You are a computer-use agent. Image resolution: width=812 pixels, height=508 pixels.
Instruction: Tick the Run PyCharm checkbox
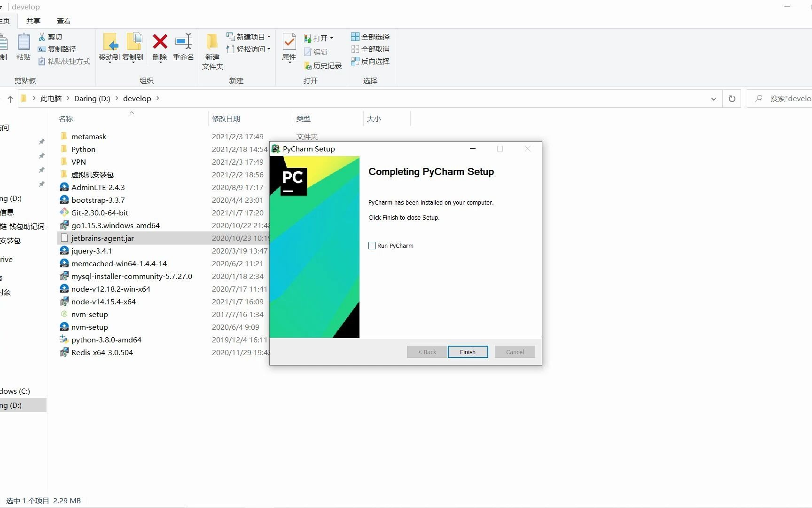point(372,246)
